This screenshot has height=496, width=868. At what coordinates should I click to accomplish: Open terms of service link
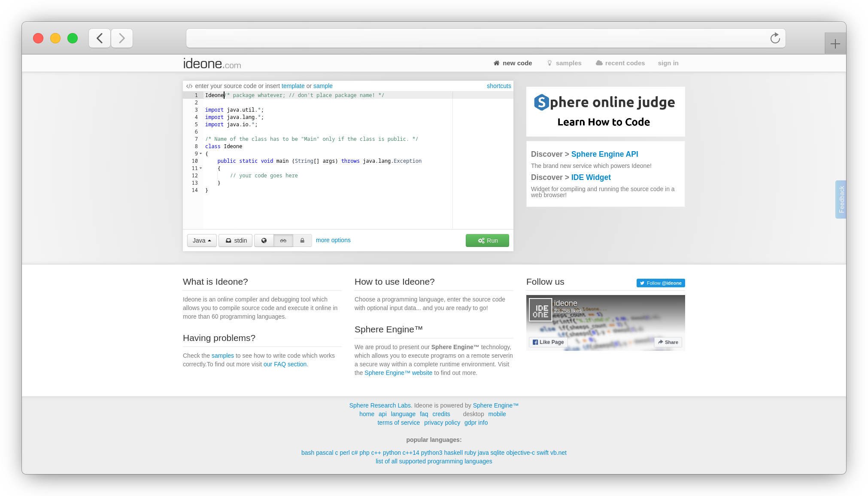(398, 423)
